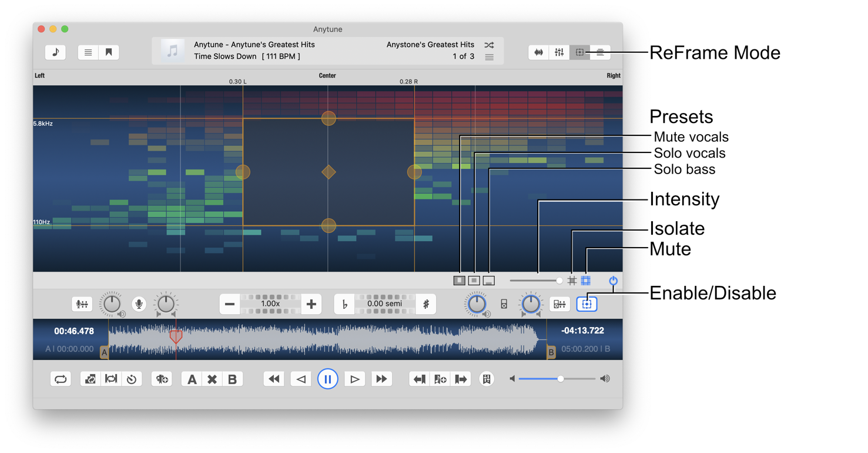Adjust the input volume knob

[x=111, y=304]
